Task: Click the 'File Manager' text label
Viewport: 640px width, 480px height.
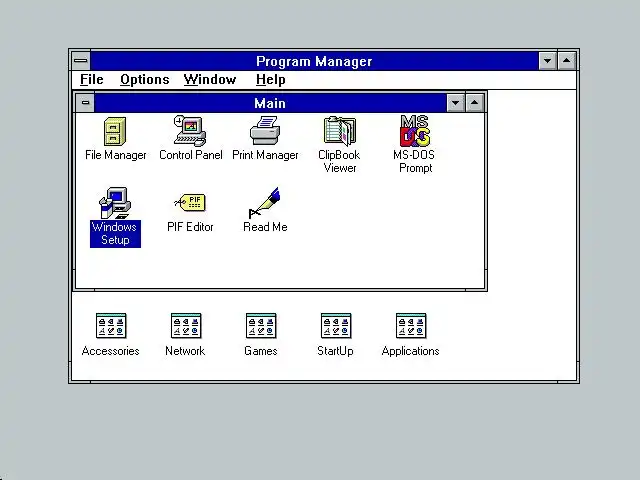Action: 116,155
